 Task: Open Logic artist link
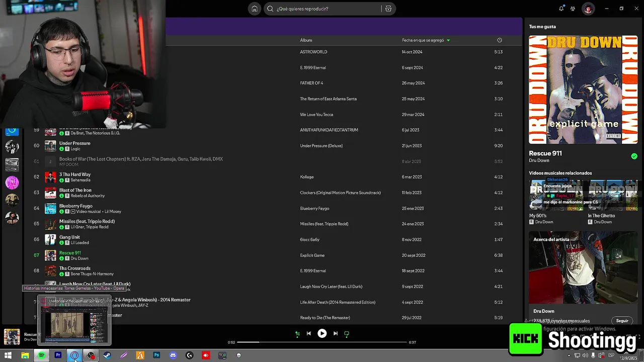pos(75,149)
